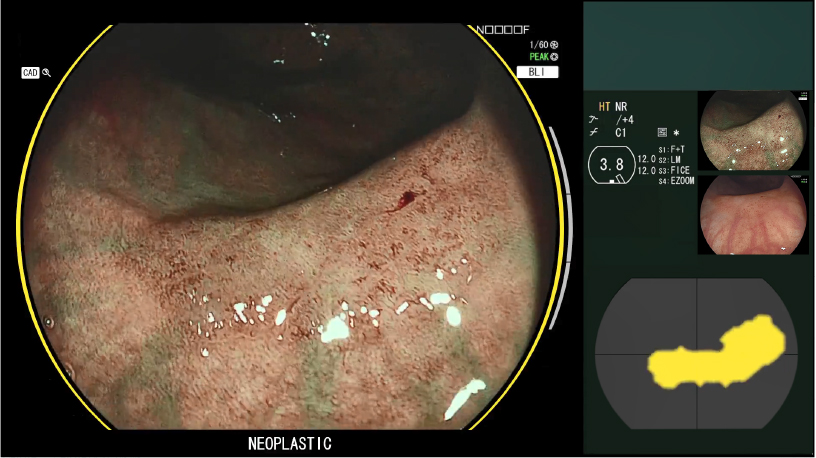
Task: Click the iris icon next to PEAK
Action: 554,57
